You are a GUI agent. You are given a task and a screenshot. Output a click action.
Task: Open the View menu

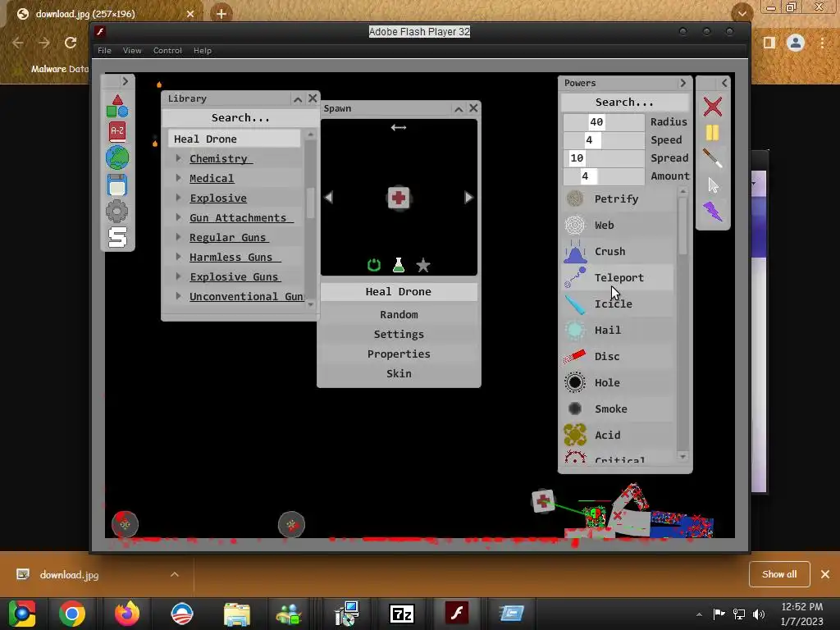(x=132, y=50)
